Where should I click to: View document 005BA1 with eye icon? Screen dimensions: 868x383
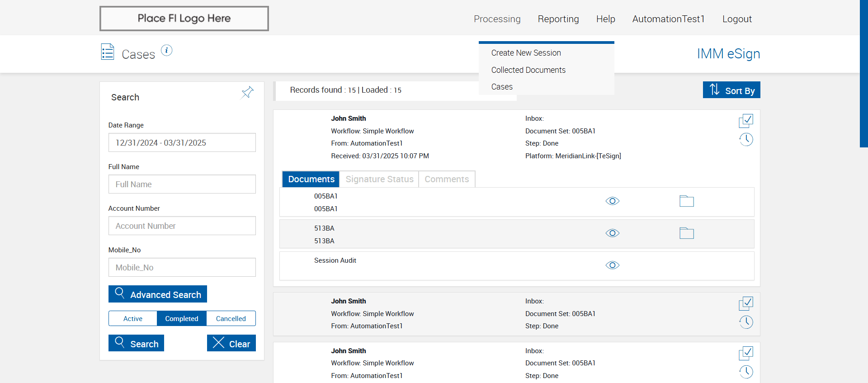coord(612,201)
